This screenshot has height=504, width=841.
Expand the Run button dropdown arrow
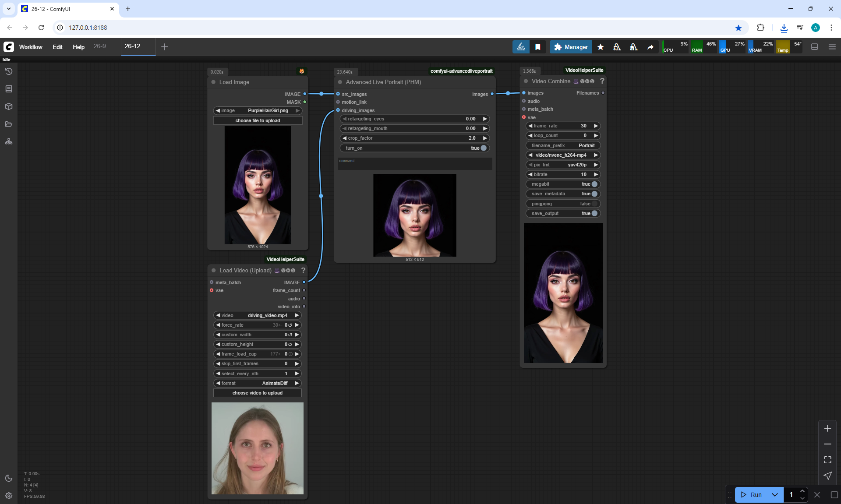774,495
